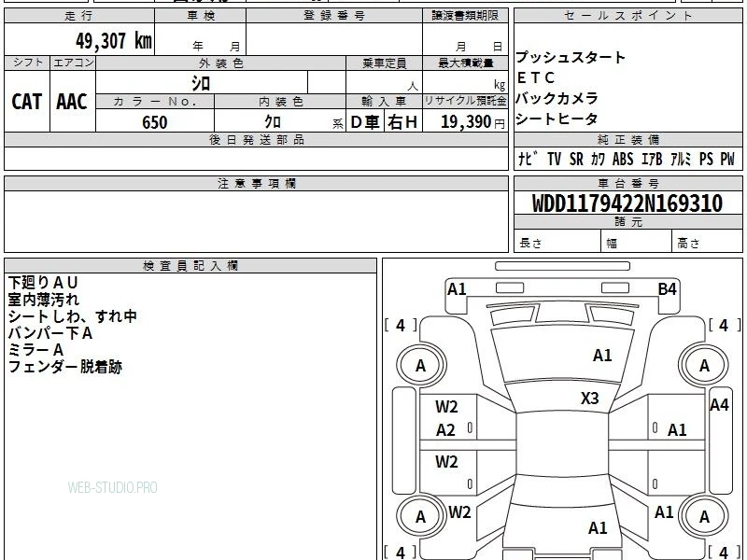Image resolution: width=747 pixels, height=560 pixels.
Task: Select the シートヒータ sales point line
Action: [557, 119]
